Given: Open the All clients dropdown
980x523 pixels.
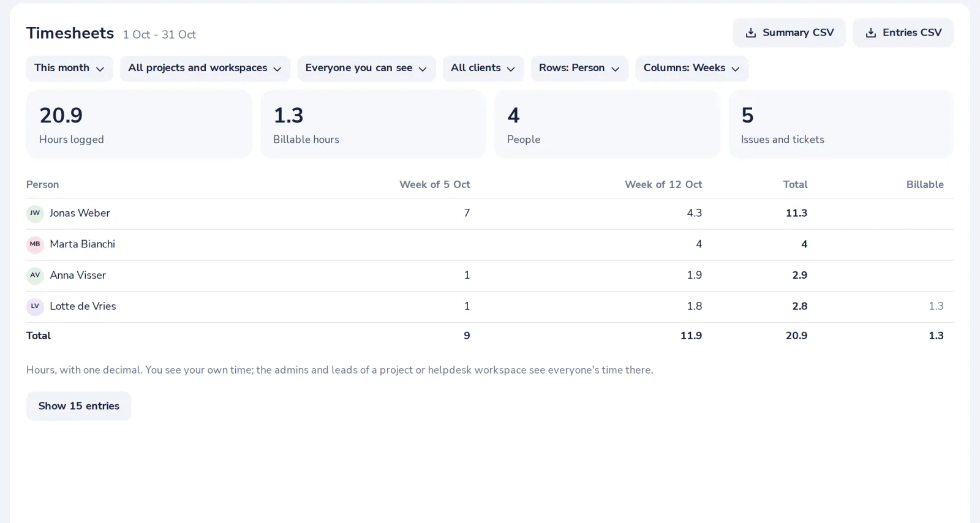Looking at the screenshot, I should click(483, 68).
